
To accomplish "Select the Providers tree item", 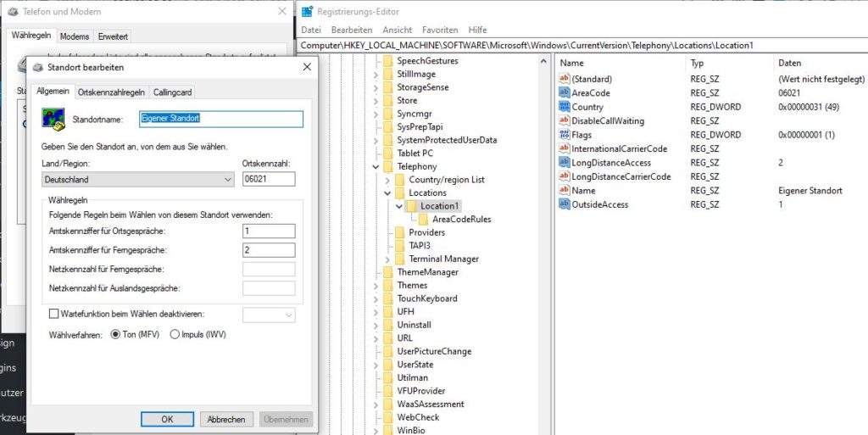I will (426, 232).
